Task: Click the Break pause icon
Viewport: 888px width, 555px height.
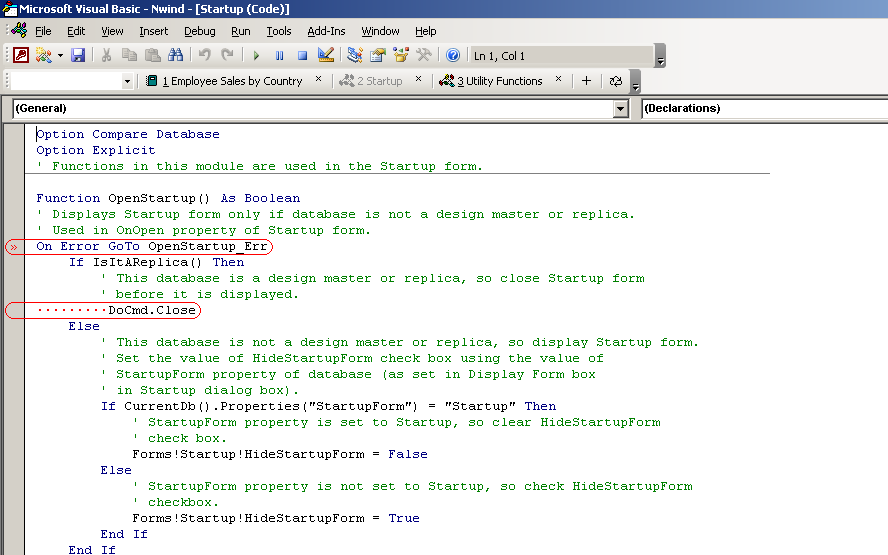Action: (279, 56)
